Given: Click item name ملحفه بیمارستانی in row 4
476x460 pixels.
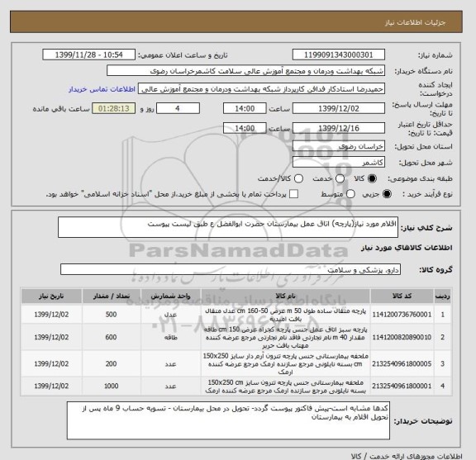Looking at the screenshot, I should pos(285,386).
